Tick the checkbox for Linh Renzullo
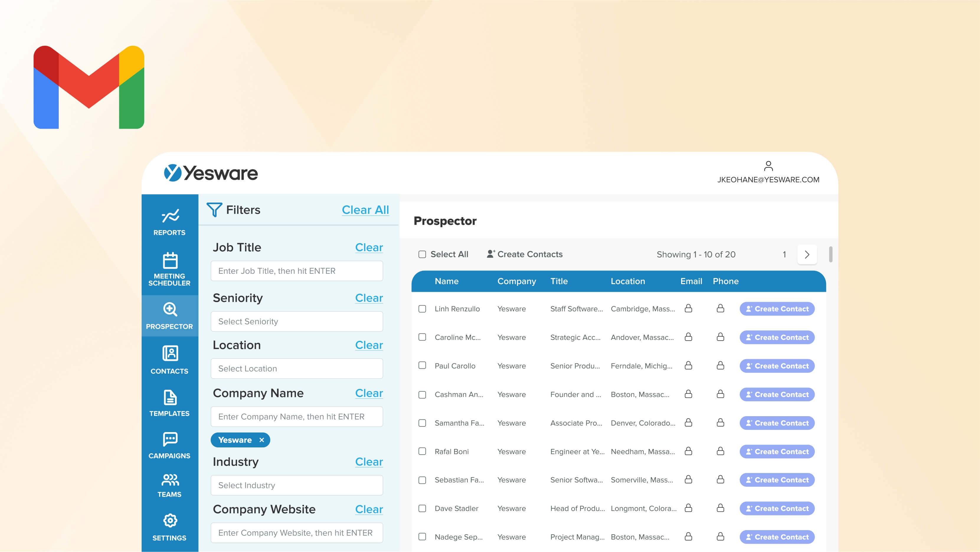 pyautogui.click(x=422, y=309)
